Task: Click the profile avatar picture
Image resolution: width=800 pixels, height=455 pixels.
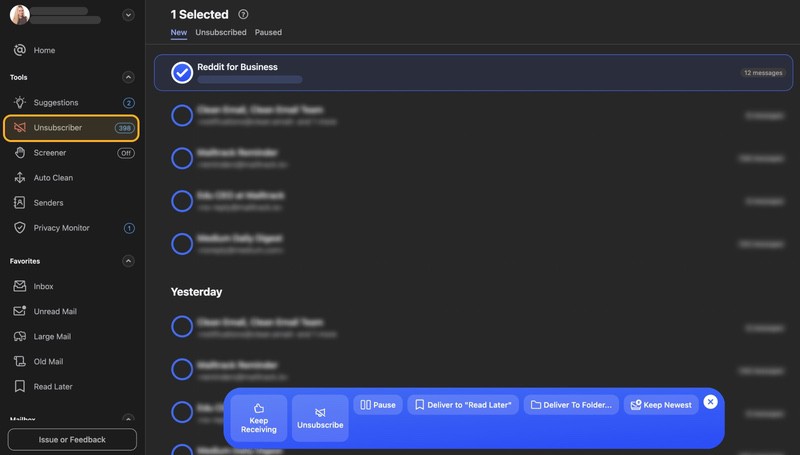Action: tap(19, 15)
